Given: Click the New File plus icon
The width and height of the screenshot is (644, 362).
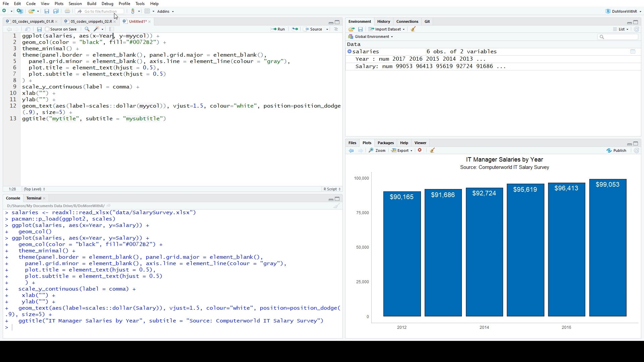Looking at the screenshot, I should coord(4,11).
